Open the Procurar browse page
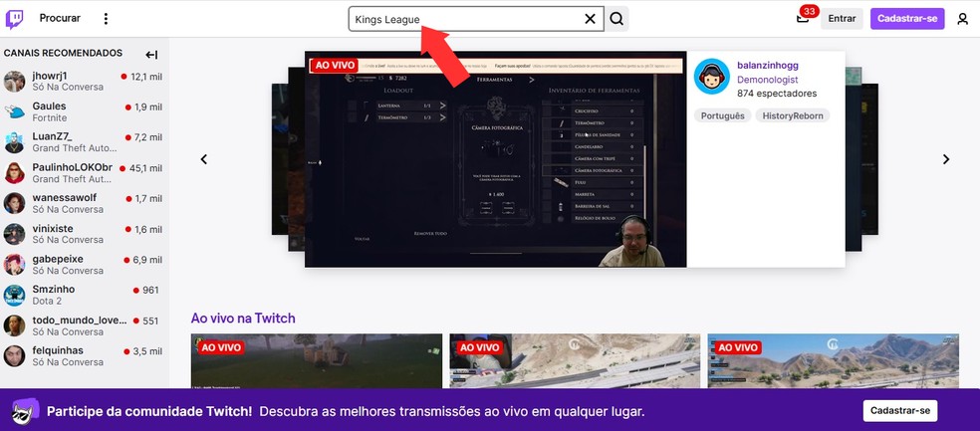Viewport: 980px width, 431px height. click(x=60, y=19)
